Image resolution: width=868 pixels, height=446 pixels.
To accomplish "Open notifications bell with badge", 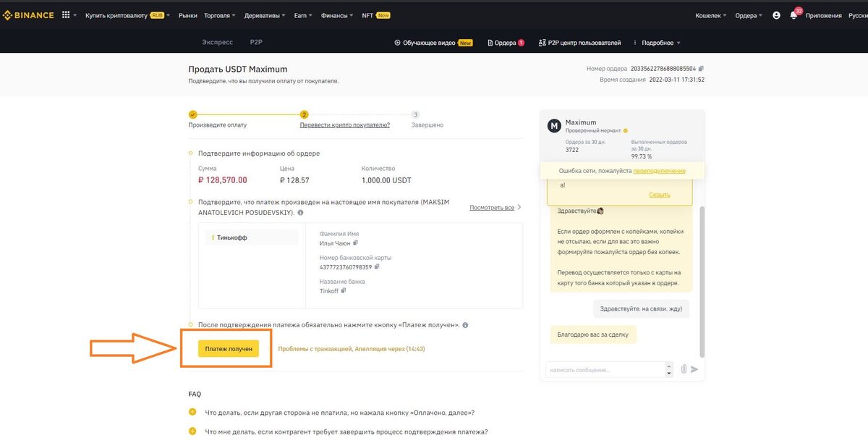I will coord(793,15).
